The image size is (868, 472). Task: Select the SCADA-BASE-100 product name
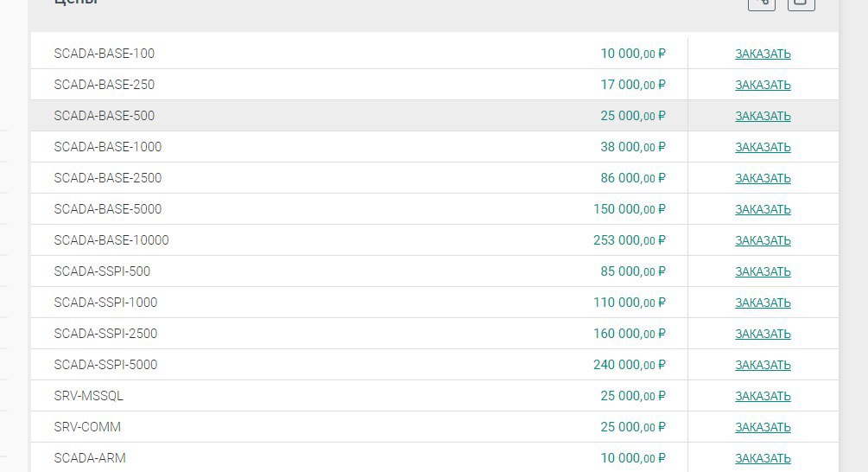tap(104, 54)
